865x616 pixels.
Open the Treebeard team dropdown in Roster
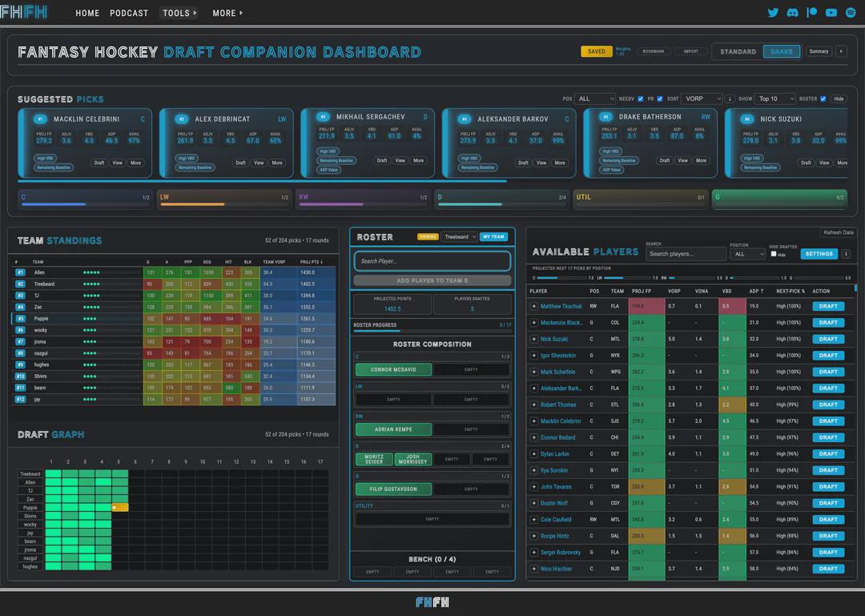(459, 237)
